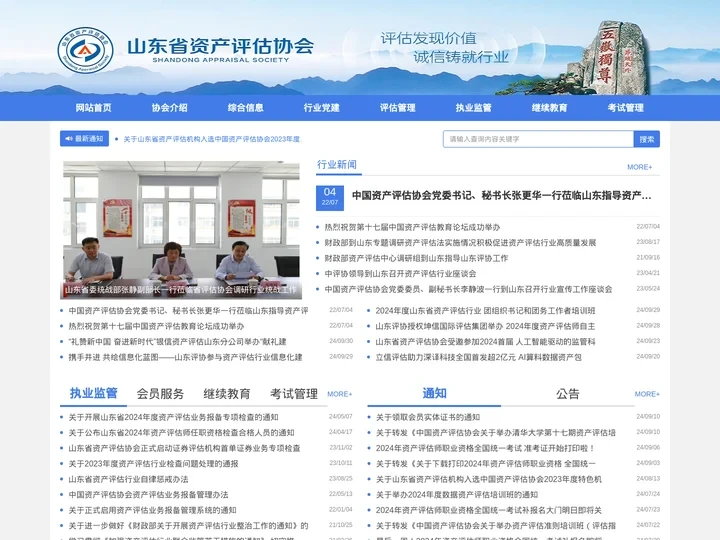Open news about 李静波一行到山东召开行业宣传

[468, 289]
